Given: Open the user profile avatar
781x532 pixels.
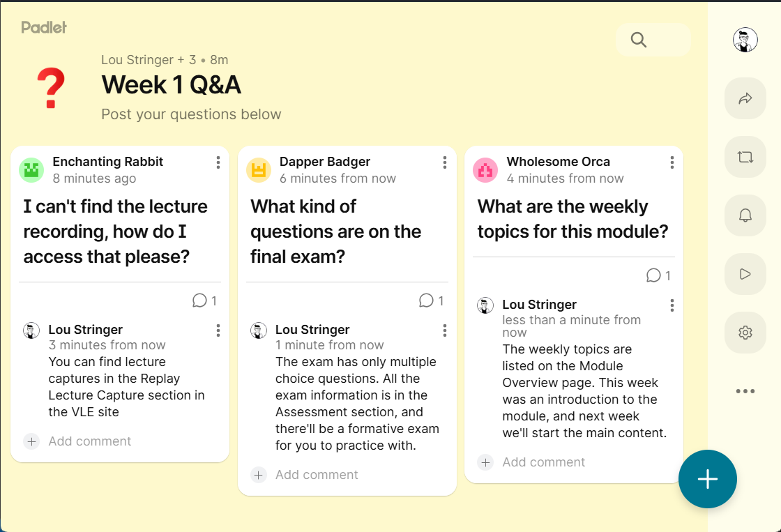Looking at the screenshot, I should tap(745, 40).
